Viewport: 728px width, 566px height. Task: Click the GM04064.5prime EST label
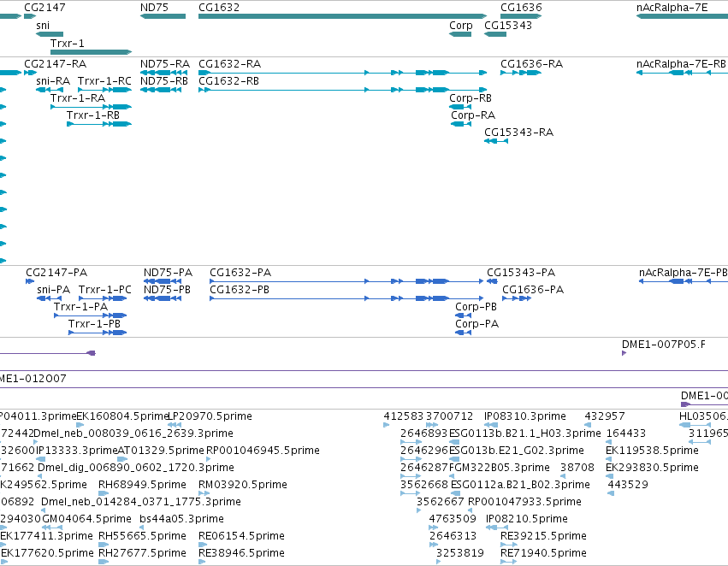86,519
